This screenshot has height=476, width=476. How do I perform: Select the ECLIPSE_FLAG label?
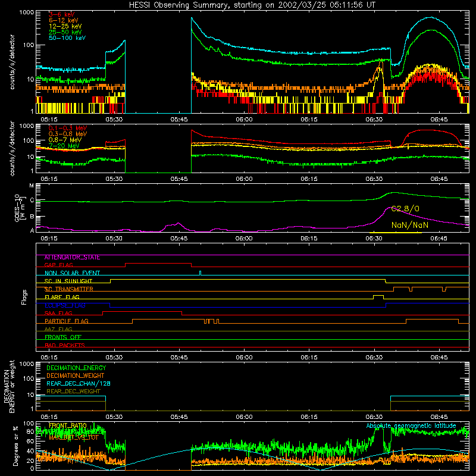click(65, 305)
